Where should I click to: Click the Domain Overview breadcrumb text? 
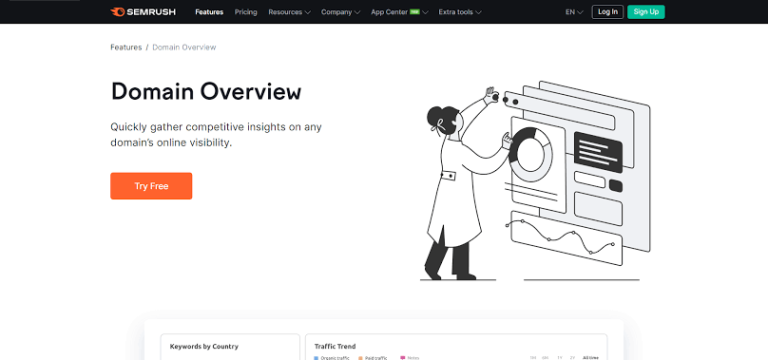point(184,48)
